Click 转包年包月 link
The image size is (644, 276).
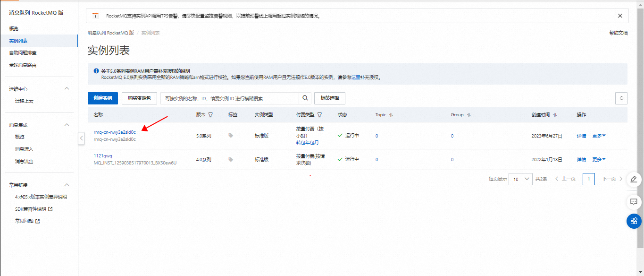click(x=307, y=142)
